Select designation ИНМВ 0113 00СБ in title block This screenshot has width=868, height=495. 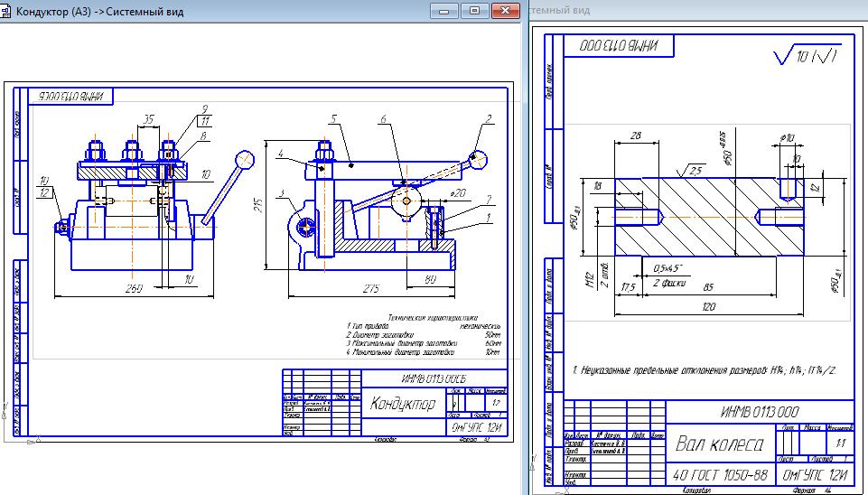(x=434, y=378)
